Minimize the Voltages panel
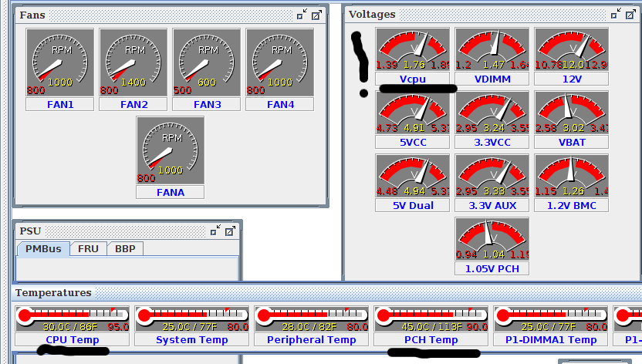The image size is (642, 364). [616, 14]
